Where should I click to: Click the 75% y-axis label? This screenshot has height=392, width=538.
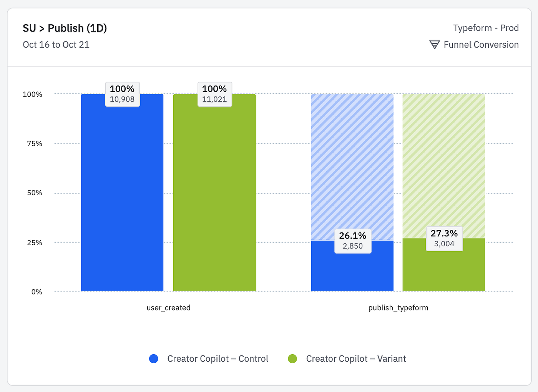coord(35,144)
